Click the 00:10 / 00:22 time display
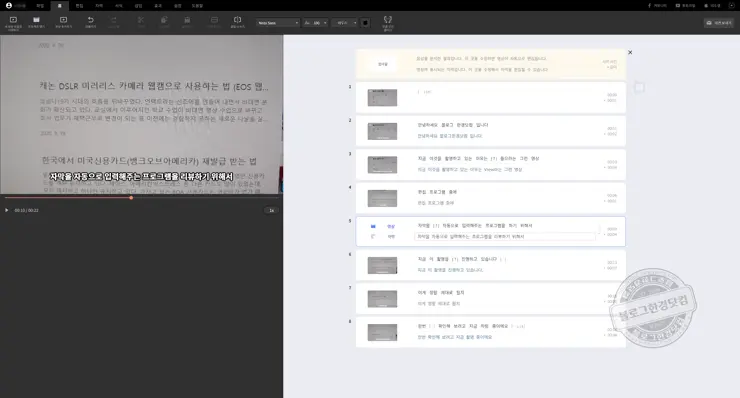740x398 pixels. point(26,211)
